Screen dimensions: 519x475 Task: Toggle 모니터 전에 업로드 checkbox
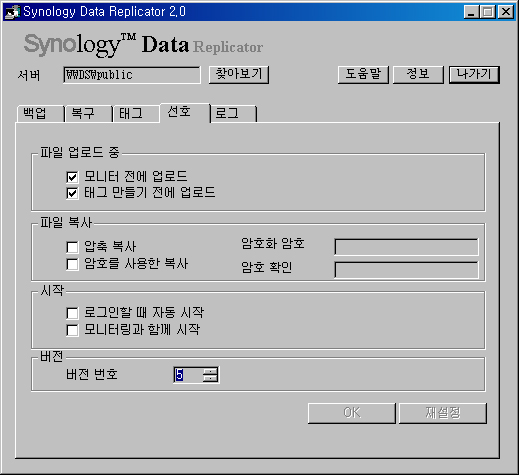(72, 177)
